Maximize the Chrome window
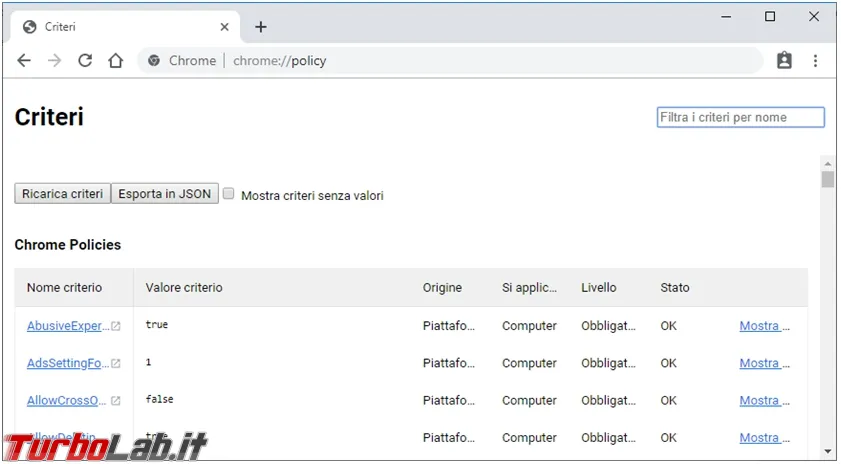 (x=770, y=17)
